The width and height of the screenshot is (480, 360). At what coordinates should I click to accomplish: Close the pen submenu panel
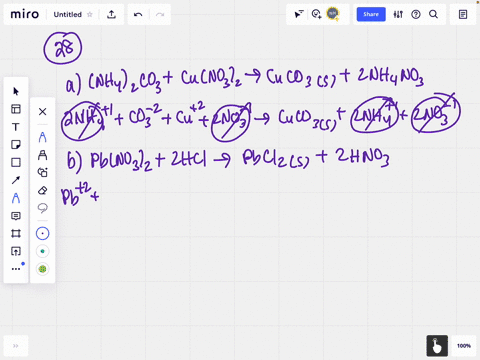click(42, 111)
